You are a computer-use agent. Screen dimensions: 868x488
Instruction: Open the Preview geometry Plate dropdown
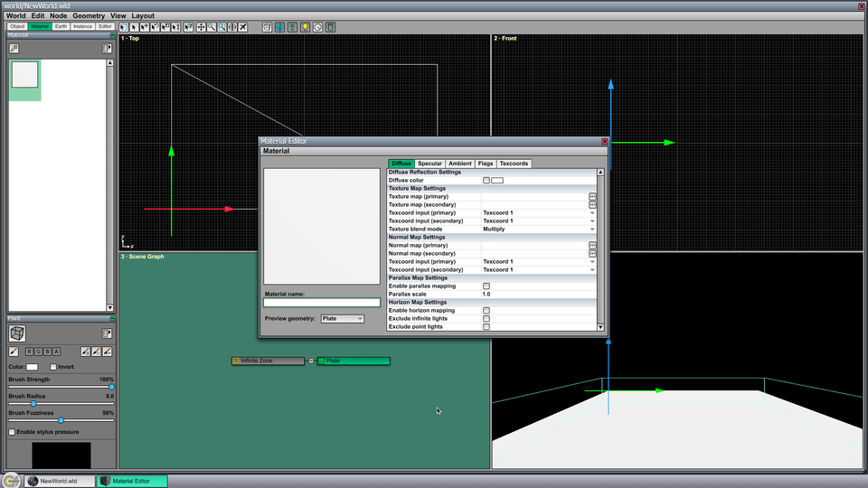click(342, 319)
